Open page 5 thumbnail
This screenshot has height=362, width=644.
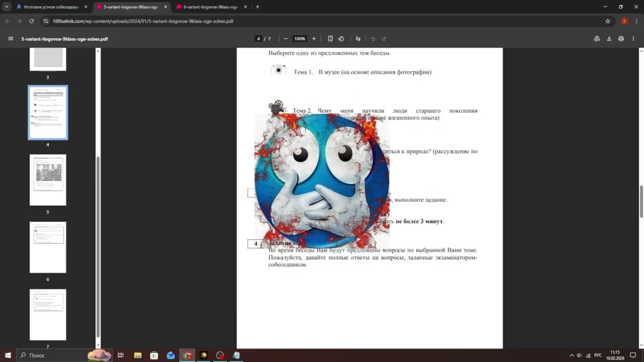[x=48, y=180]
